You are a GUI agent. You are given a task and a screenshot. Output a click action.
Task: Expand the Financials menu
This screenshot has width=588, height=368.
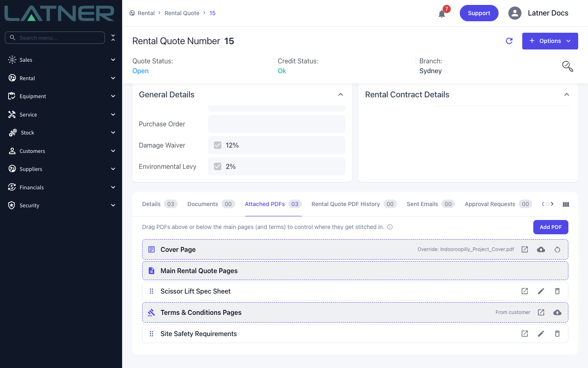pos(61,187)
